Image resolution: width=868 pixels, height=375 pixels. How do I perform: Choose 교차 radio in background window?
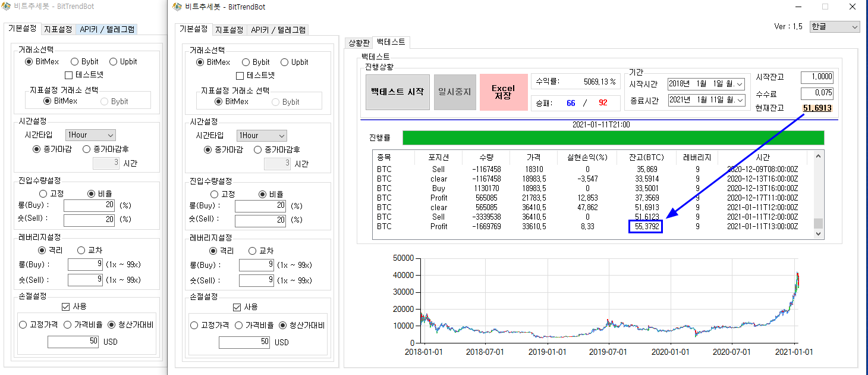click(81, 250)
